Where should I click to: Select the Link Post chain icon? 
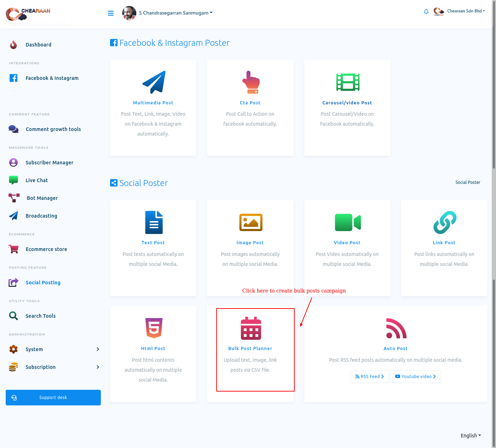point(445,223)
